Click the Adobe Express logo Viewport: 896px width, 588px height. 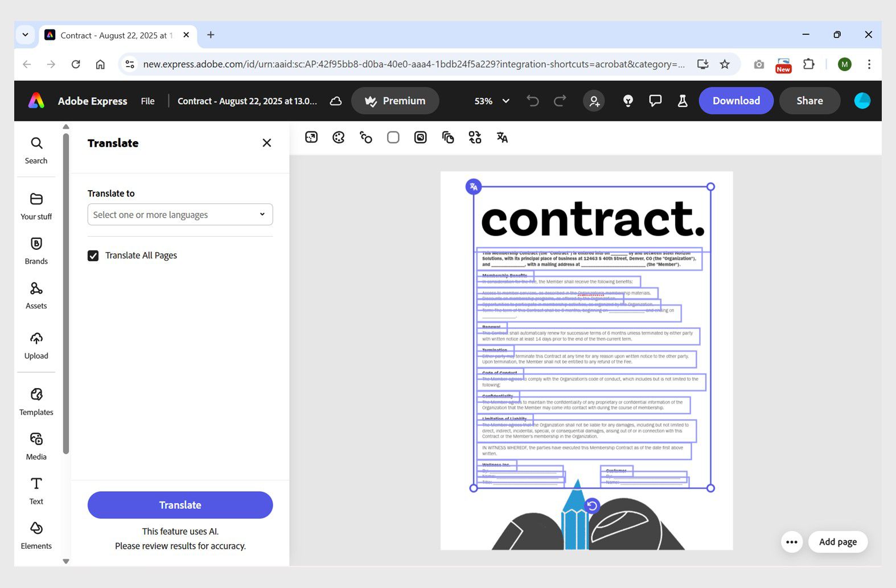pos(36,101)
